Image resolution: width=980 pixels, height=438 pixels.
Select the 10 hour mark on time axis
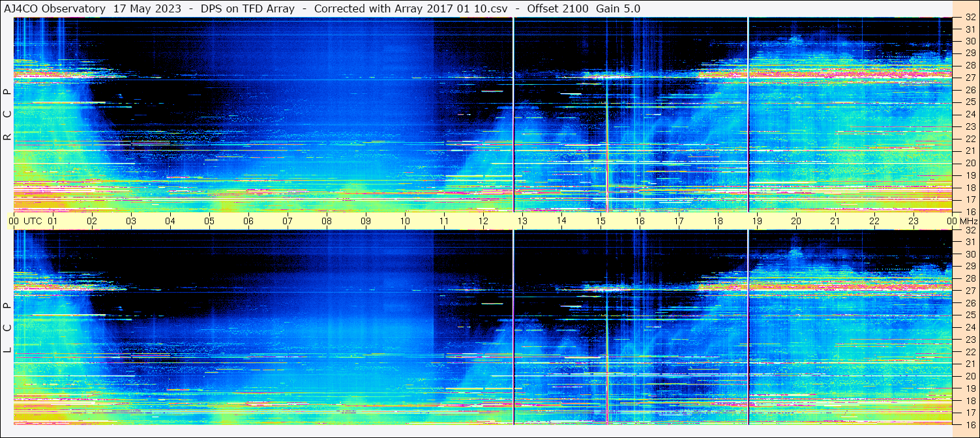[405, 221]
